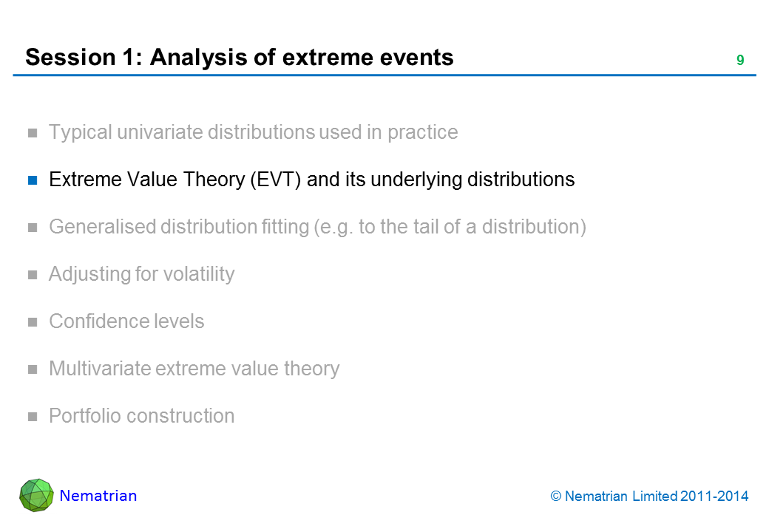Open the Multivariate extreme value theory item
The width and height of the screenshot is (769, 532).
(x=194, y=369)
